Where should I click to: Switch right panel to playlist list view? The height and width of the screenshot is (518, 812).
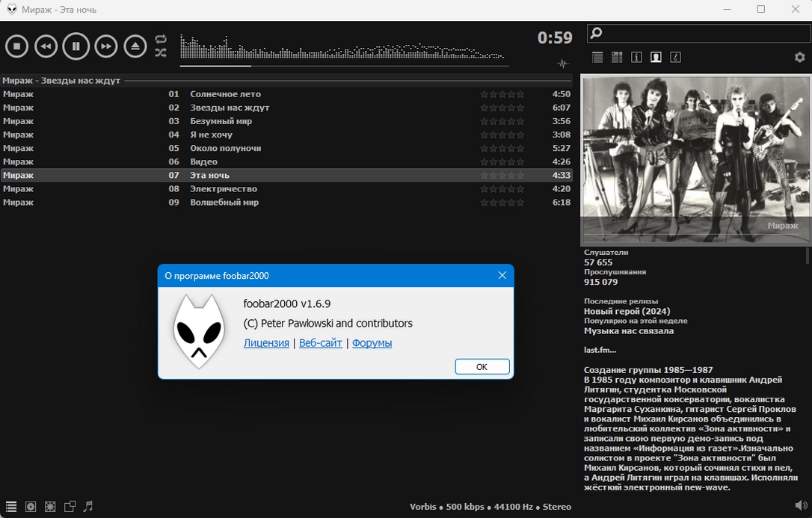[x=597, y=58]
